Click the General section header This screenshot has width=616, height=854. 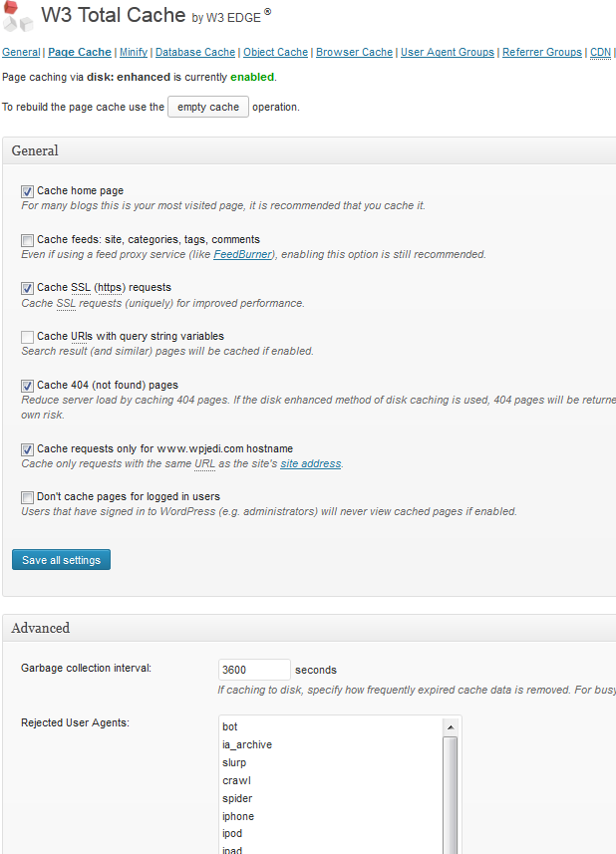click(x=309, y=150)
